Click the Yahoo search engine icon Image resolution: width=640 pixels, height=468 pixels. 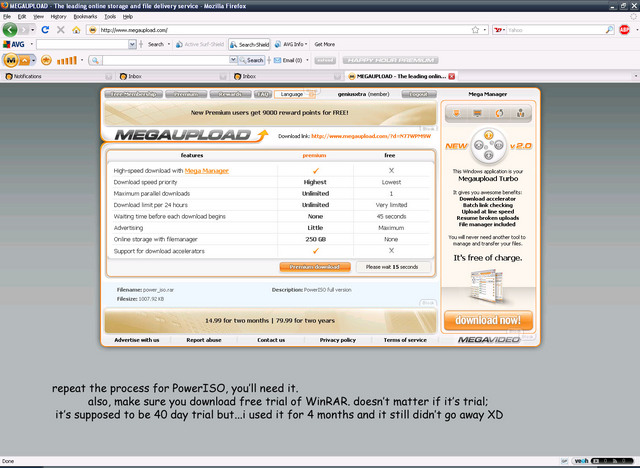point(498,30)
